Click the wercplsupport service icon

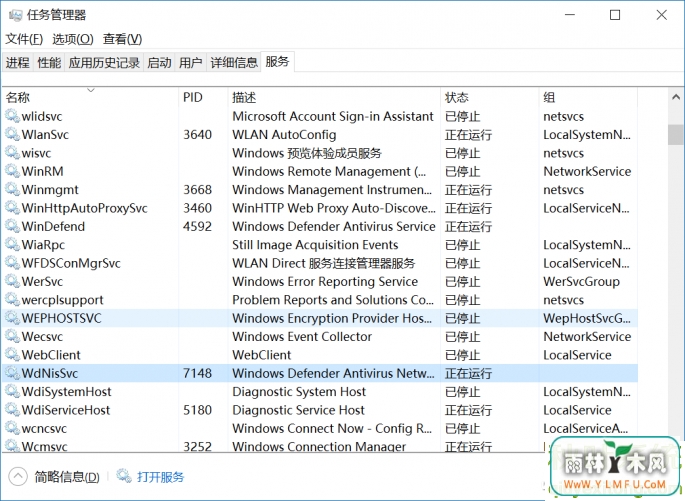point(12,300)
